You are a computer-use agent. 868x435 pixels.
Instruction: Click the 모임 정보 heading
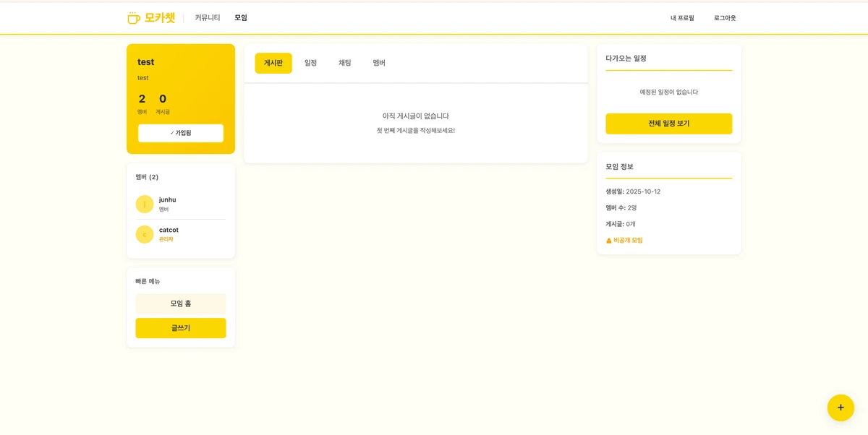[620, 167]
